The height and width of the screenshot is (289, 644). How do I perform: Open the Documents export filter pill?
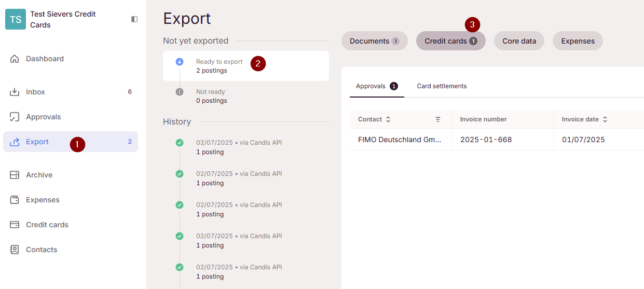[374, 41]
